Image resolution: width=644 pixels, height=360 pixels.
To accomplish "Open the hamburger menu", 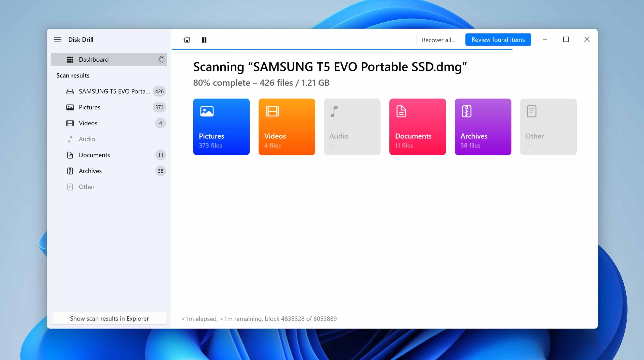I will (57, 39).
